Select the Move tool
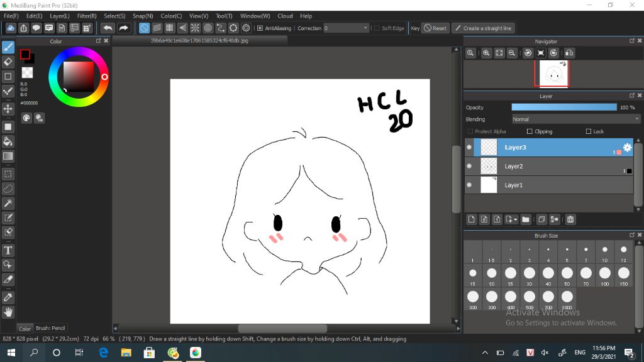Viewport: 644px width, 362px height. coord(8,109)
